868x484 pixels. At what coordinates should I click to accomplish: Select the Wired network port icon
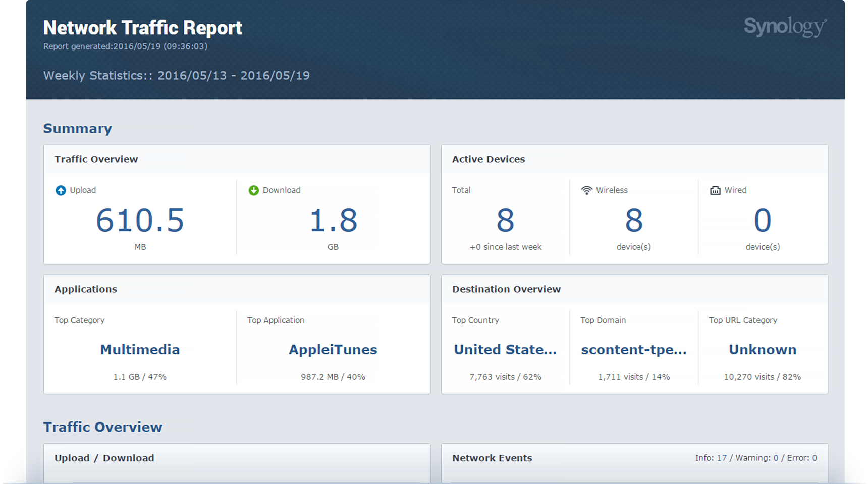[x=715, y=190]
